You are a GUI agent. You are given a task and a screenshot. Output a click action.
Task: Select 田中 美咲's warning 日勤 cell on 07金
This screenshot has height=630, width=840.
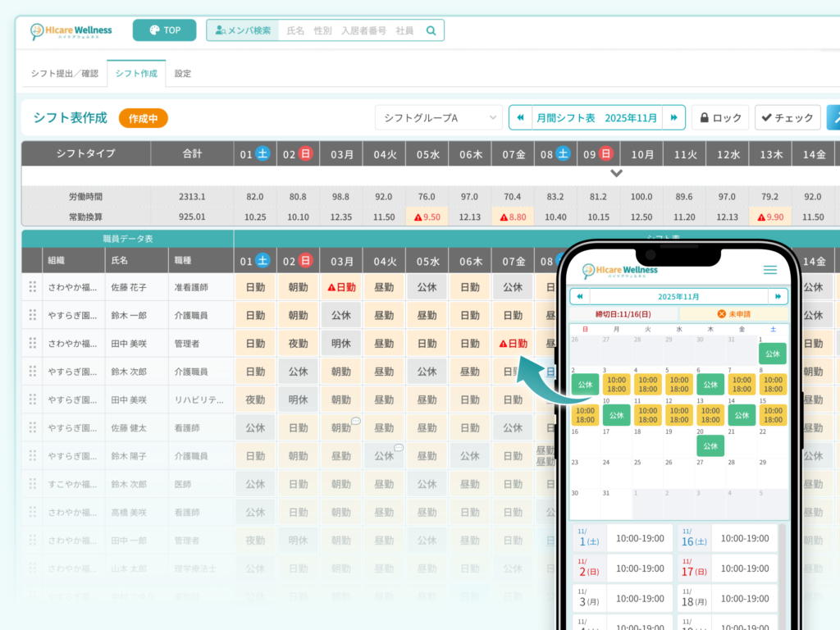coord(513,344)
